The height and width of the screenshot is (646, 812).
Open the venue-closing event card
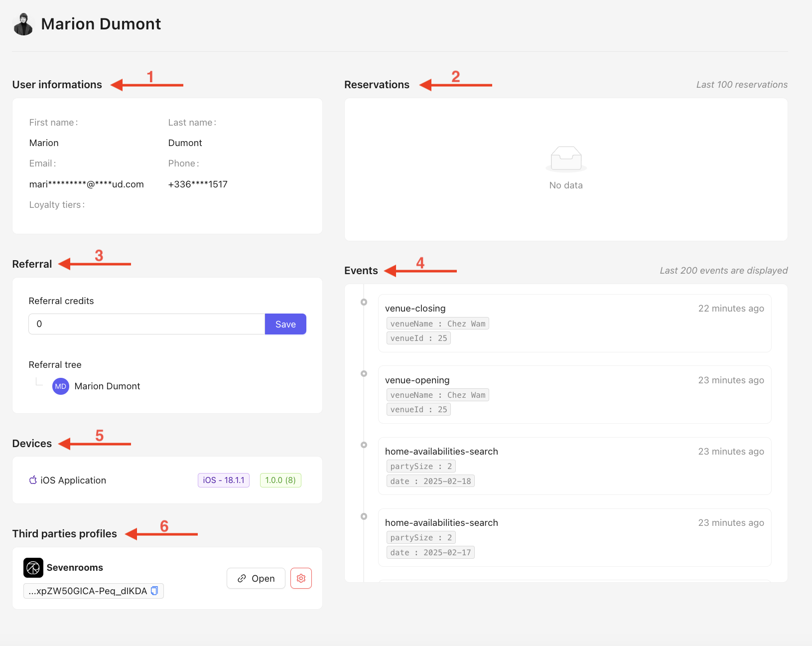point(574,323)
